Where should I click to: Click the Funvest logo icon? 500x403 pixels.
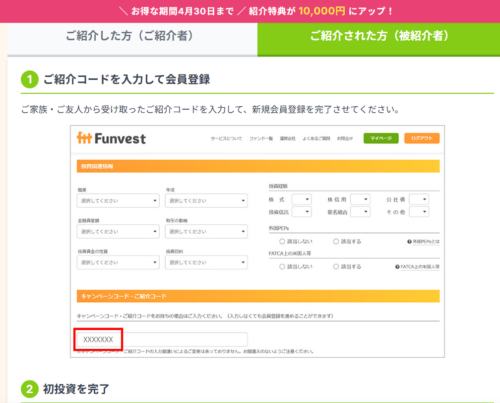84,138
